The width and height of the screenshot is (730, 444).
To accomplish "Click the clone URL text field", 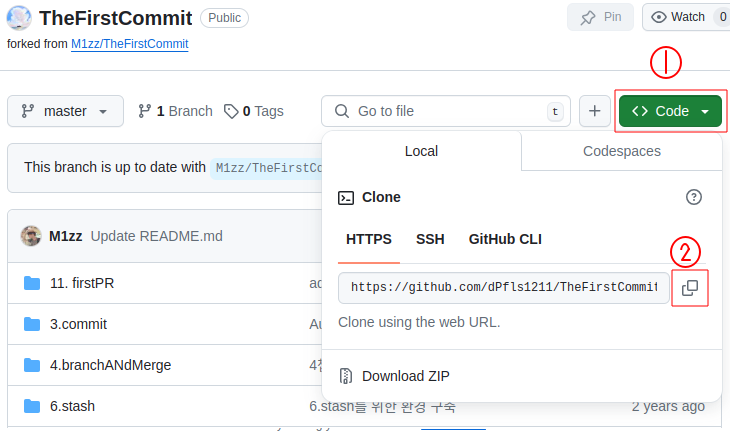I will [504, 288].
